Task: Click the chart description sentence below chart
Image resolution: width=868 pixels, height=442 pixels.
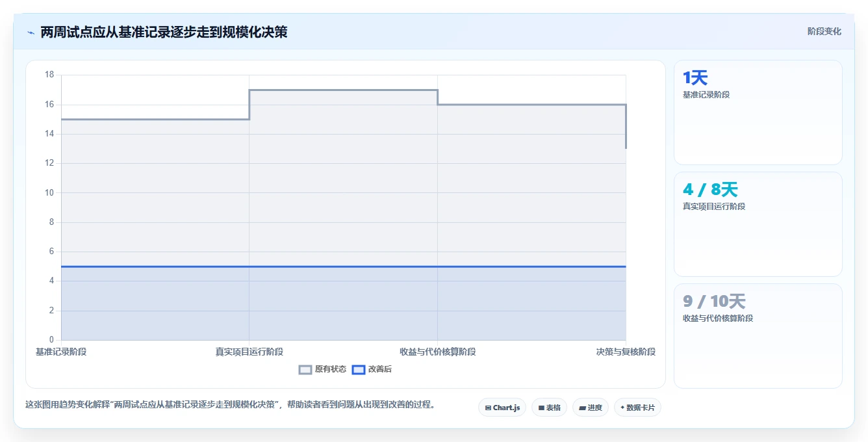Action: 230,404
